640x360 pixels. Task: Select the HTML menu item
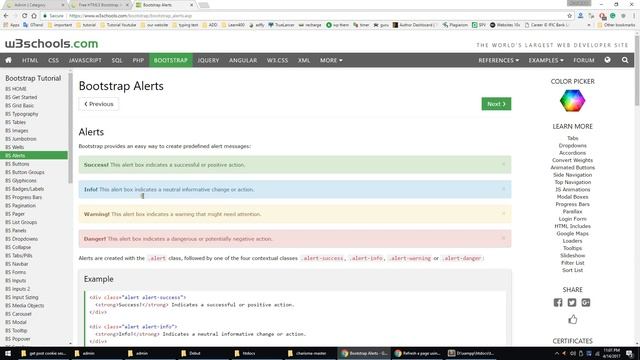[30, 60]
